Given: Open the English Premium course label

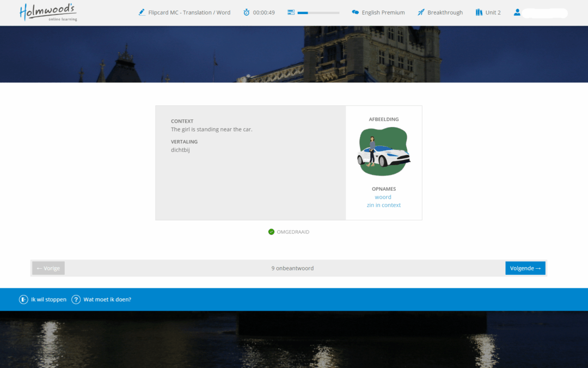Looking at the screenshot, I should (383, 13).
